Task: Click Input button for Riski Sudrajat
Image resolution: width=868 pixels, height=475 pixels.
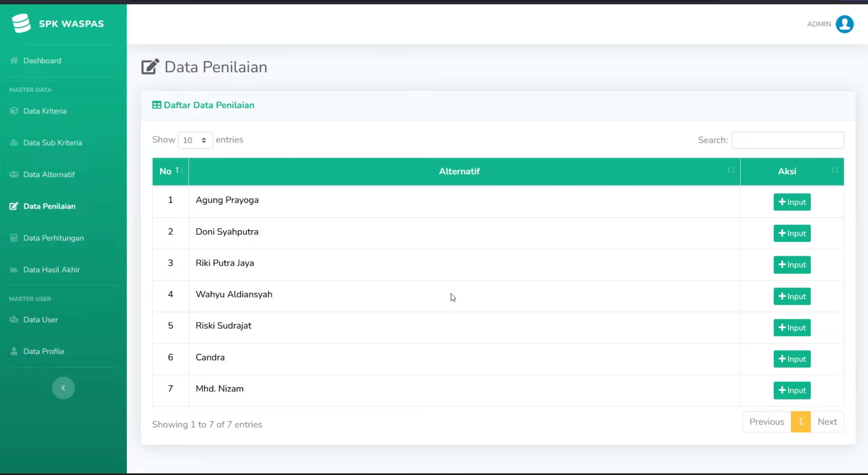Action: pos(792,327)
